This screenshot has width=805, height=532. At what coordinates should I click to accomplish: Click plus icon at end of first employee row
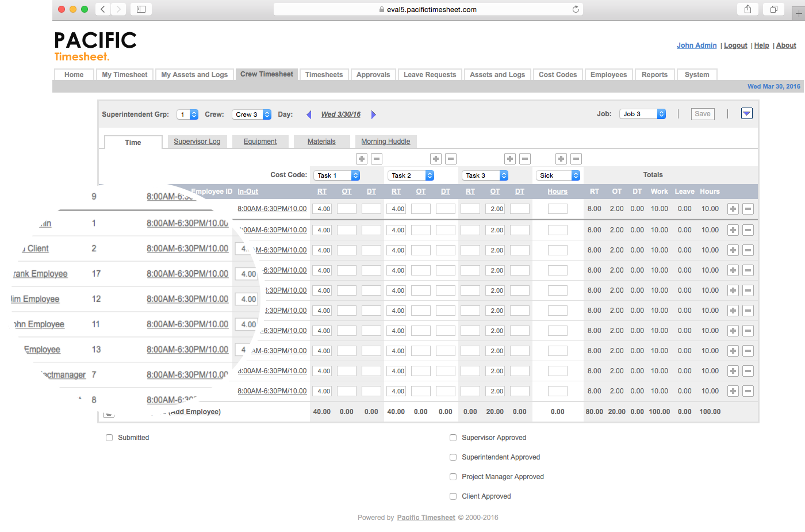click(x=733, y=209)
